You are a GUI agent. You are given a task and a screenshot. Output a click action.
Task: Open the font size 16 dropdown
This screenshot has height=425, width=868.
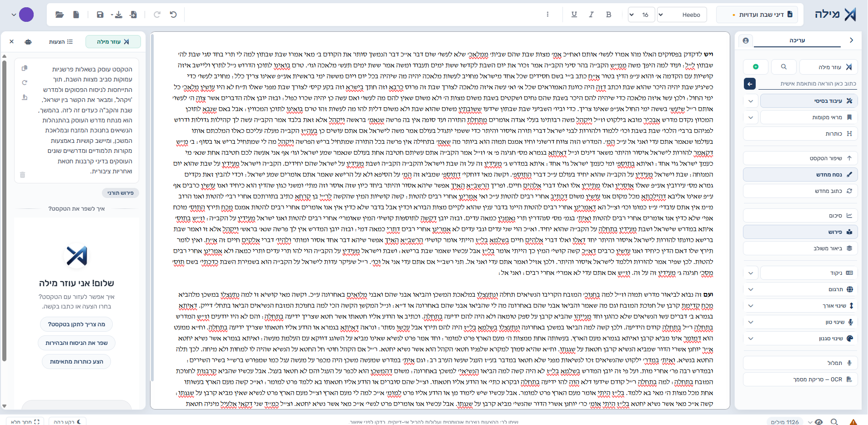coord(641,15)
